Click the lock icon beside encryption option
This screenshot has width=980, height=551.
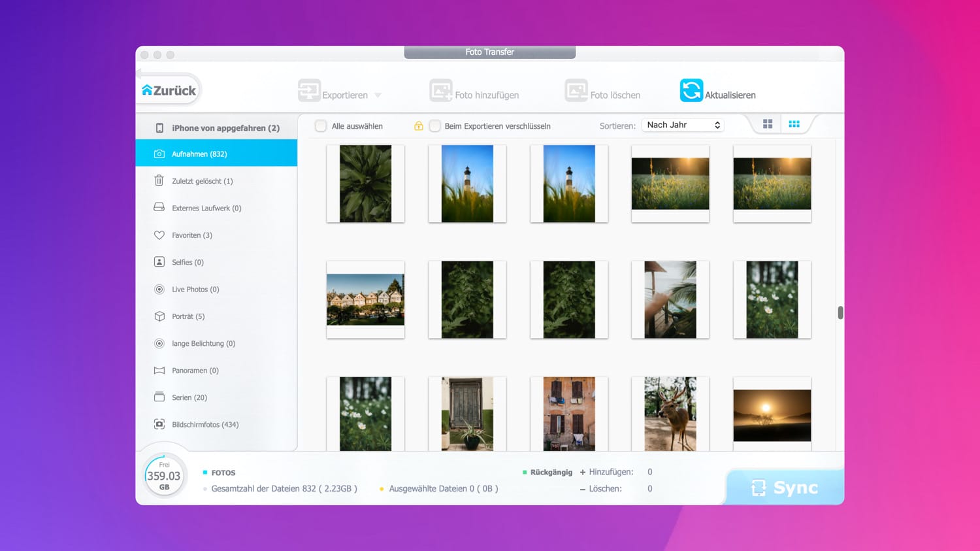(418, 126)
